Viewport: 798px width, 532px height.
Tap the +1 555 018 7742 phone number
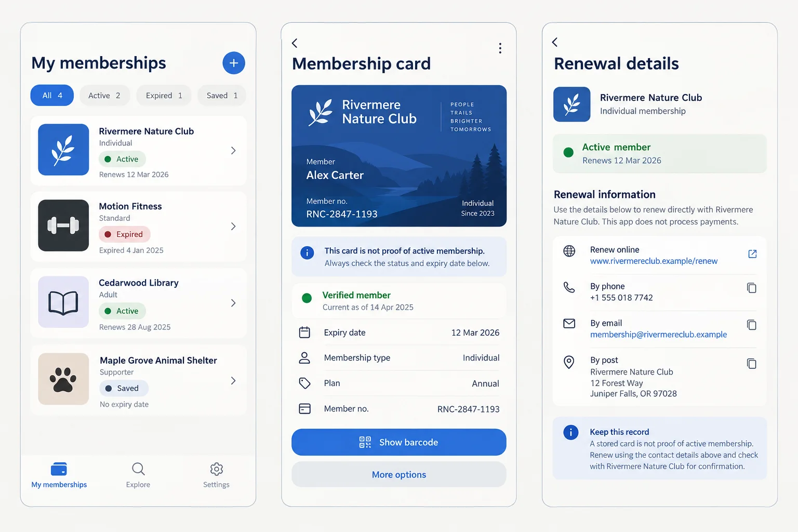(x=621, y=298)
